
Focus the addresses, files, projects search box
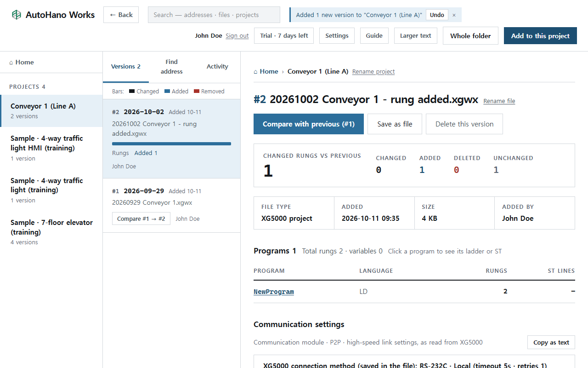(x=214, y=15)
